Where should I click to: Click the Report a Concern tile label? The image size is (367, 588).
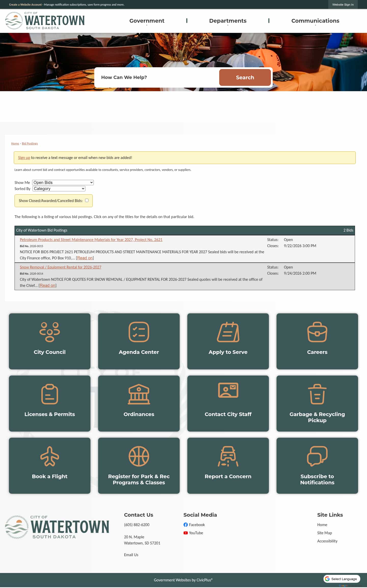point(228,476)
